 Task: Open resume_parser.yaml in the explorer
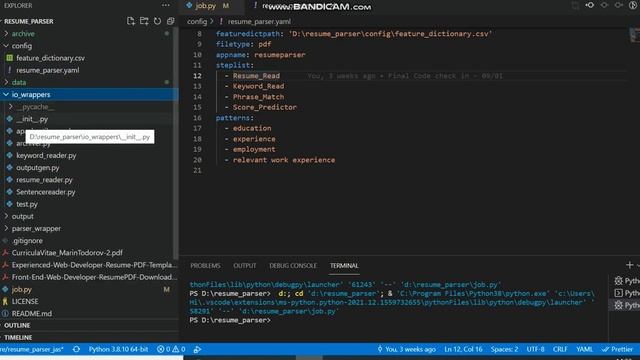(48, 70)
